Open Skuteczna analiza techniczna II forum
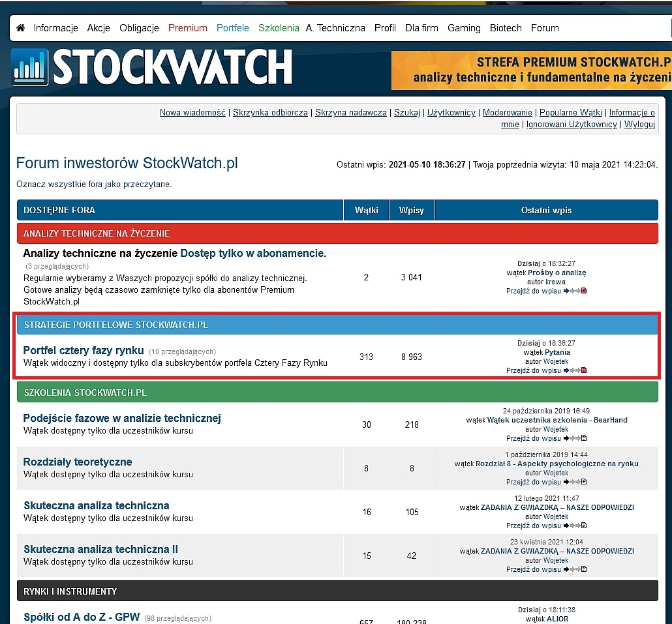This screenshot has width=672, height=624. 100,549
